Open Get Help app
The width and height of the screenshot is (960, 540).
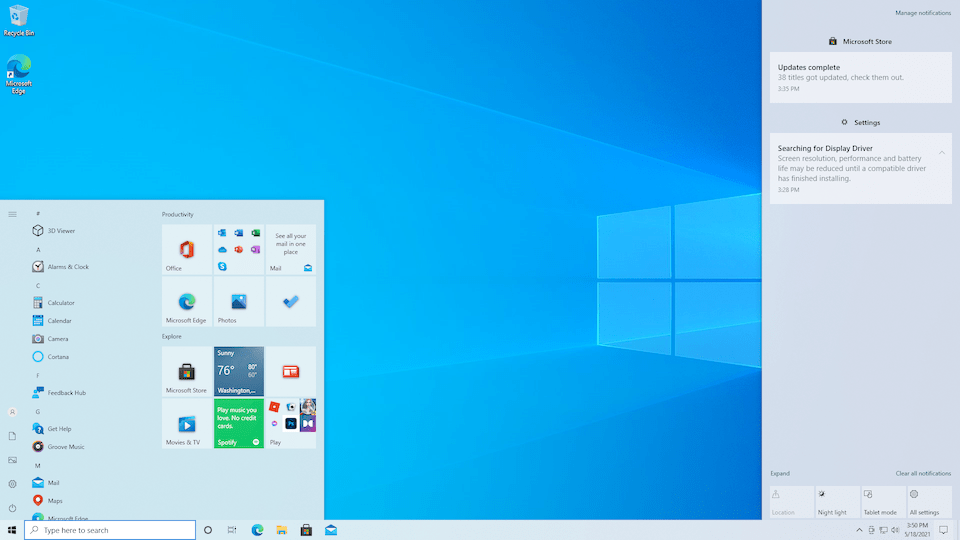pos(52,429)
